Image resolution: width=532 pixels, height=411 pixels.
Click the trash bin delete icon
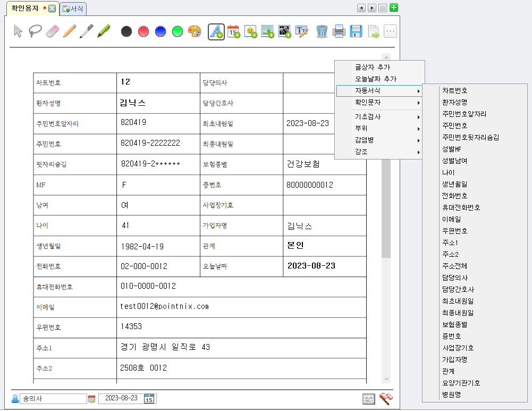tap(322, 31)
